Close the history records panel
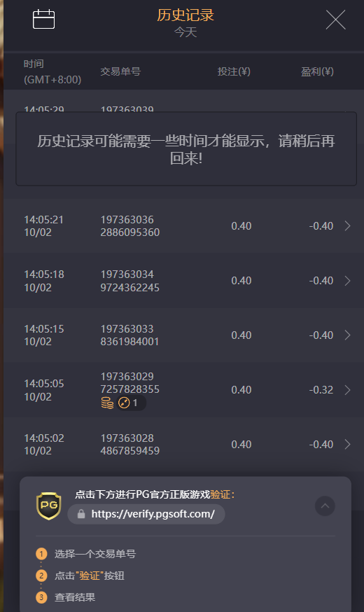 [x=335, y=20]
